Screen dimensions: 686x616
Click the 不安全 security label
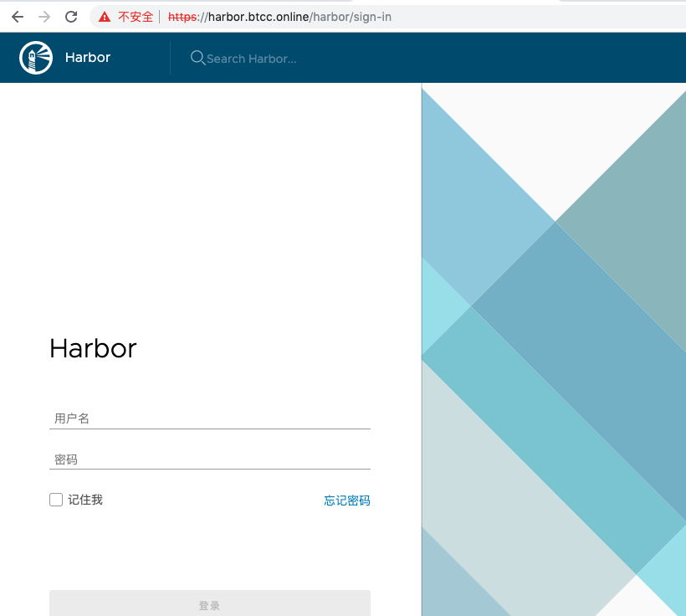pos(136,17)
